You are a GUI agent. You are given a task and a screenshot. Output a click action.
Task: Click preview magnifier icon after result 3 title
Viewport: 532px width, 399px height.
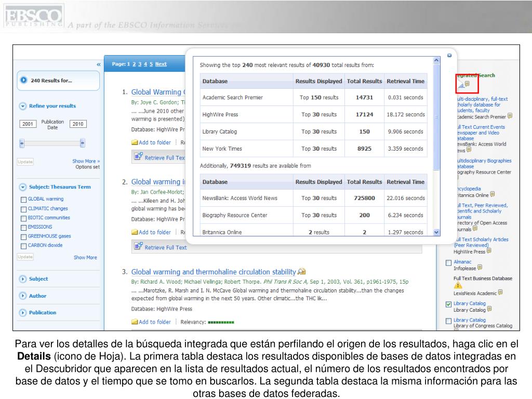pos(302,271)
